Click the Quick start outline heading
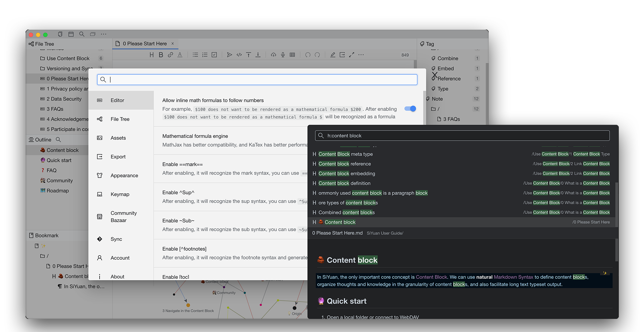Image resolution: width=644 pixels, height=332 pixels. point(59,160)
